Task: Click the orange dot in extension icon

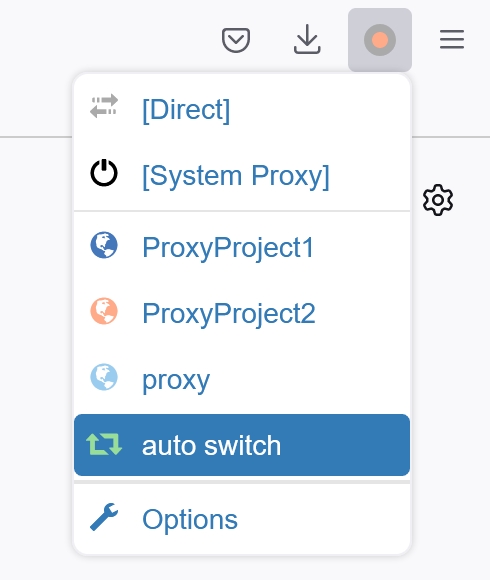Action: (380, 40)
